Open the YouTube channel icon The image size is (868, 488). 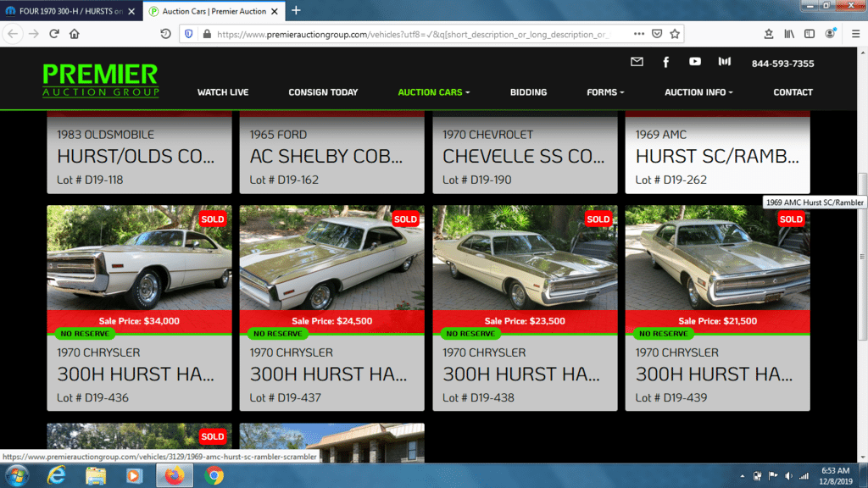[x=695, y=62]
